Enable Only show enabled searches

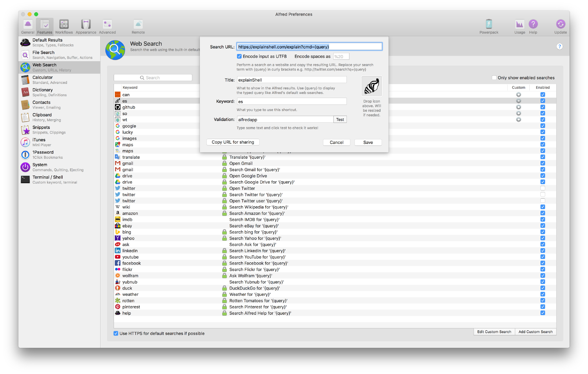(494, 78)
